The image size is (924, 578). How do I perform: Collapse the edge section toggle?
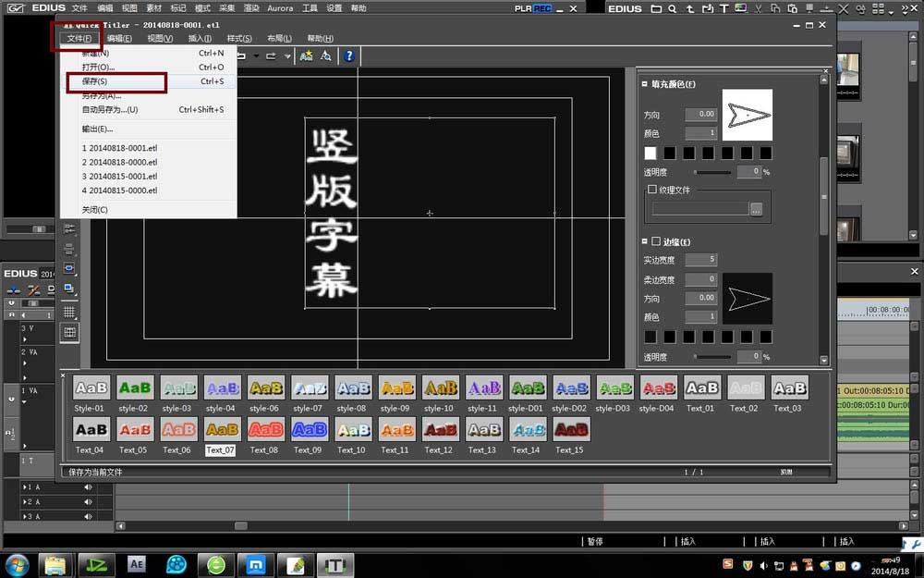coord(645,241)
